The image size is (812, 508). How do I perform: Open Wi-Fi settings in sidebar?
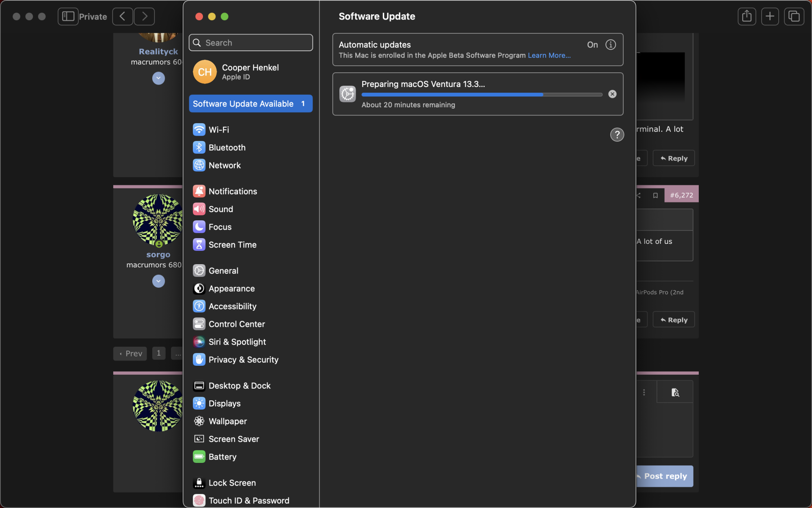pyautogui.click(x=218, y=130)
